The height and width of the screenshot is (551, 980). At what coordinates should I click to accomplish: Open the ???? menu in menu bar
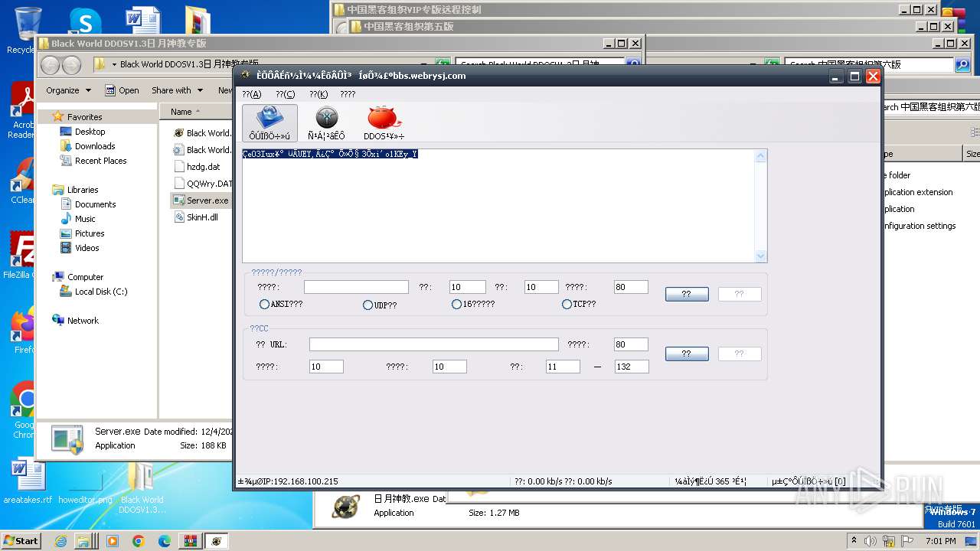pyautogui.click(x=348, y=94)
